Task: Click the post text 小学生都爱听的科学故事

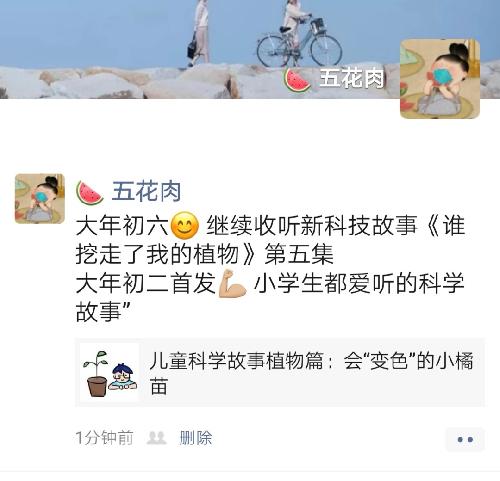Action: click(x=270, y=298)
